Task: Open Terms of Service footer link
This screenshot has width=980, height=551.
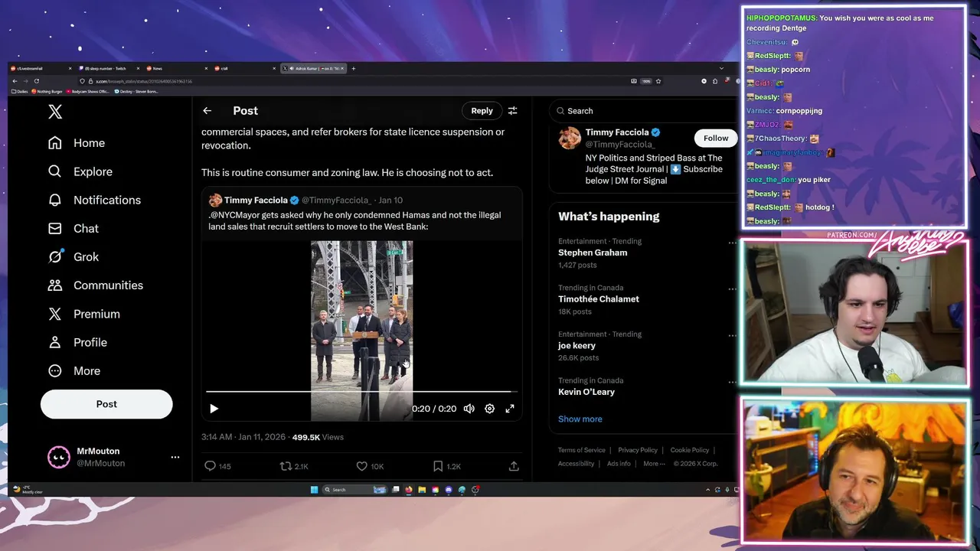Action: pyautogui.click(x=581, y=450)
